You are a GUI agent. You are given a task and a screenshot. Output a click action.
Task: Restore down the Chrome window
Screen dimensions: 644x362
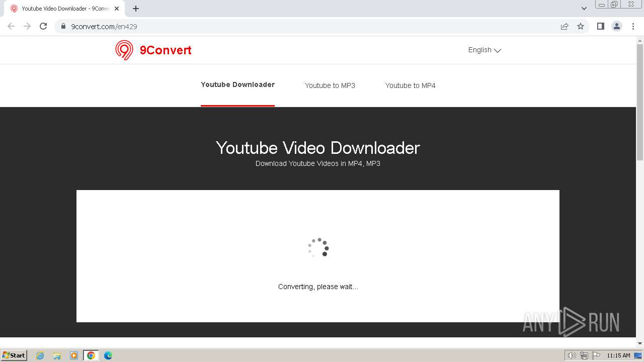(614, 5)
